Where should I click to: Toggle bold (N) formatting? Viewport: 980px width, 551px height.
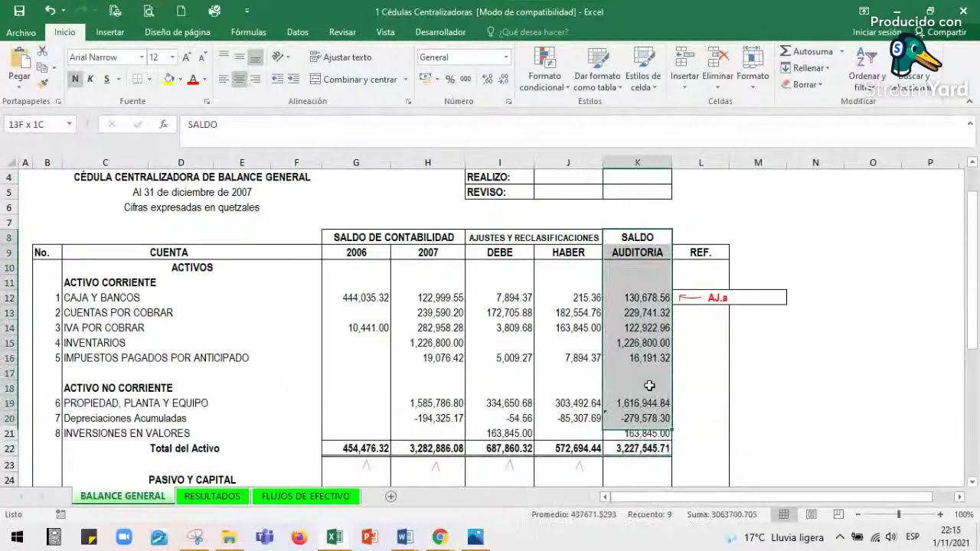75,79
